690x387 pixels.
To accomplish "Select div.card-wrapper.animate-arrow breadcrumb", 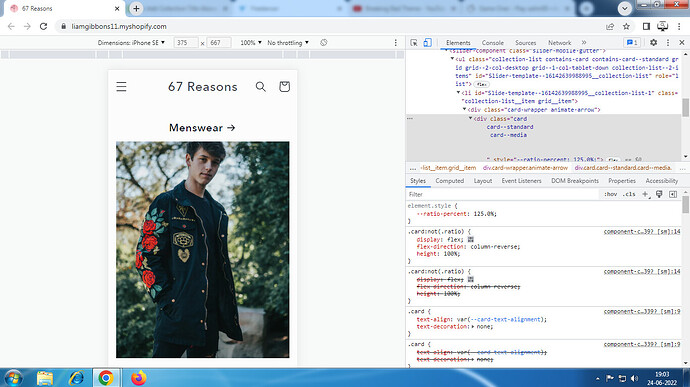I will (x=525, y=168).
